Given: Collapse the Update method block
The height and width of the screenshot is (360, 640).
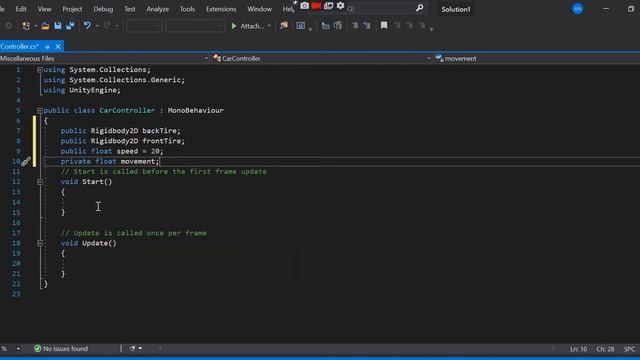Looking at the screenshot, I should click(x=40, y=243).
